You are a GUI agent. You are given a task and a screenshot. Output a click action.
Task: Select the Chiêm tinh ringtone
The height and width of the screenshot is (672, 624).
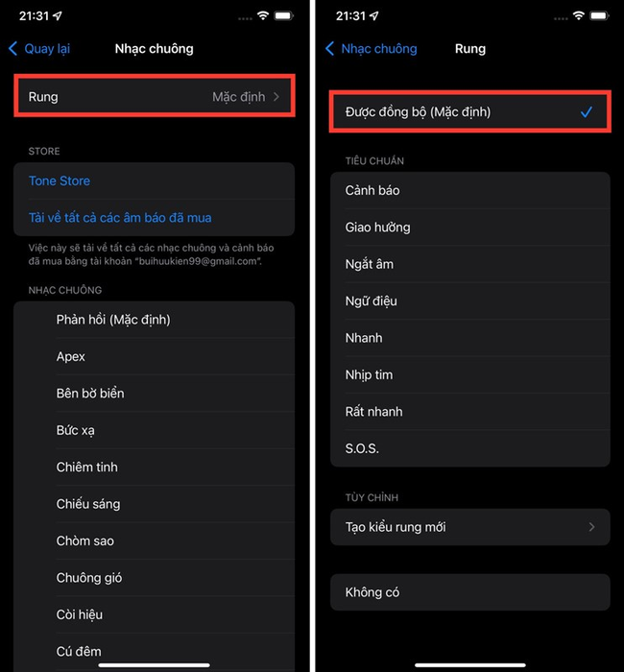click(x=155, y=468)
